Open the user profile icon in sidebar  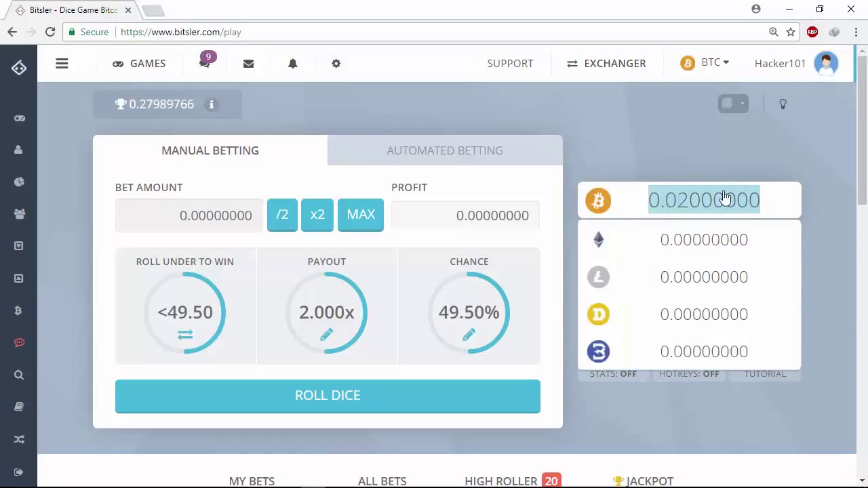[x=19, y=150]
